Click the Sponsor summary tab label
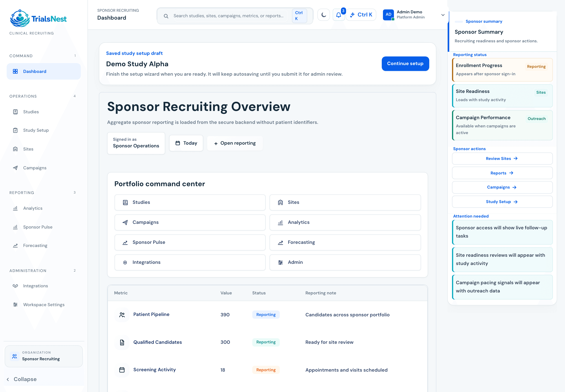This screenshot has height=392, width=565. 484,21
